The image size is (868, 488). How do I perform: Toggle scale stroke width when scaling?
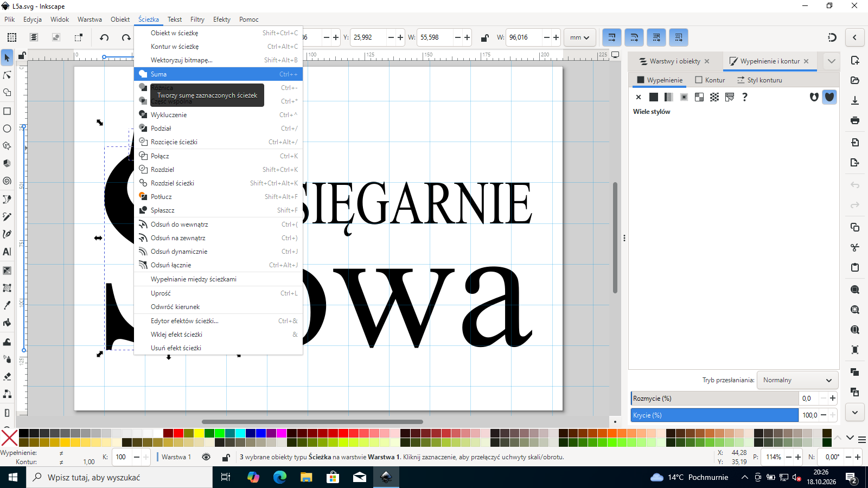click(611, 37)
